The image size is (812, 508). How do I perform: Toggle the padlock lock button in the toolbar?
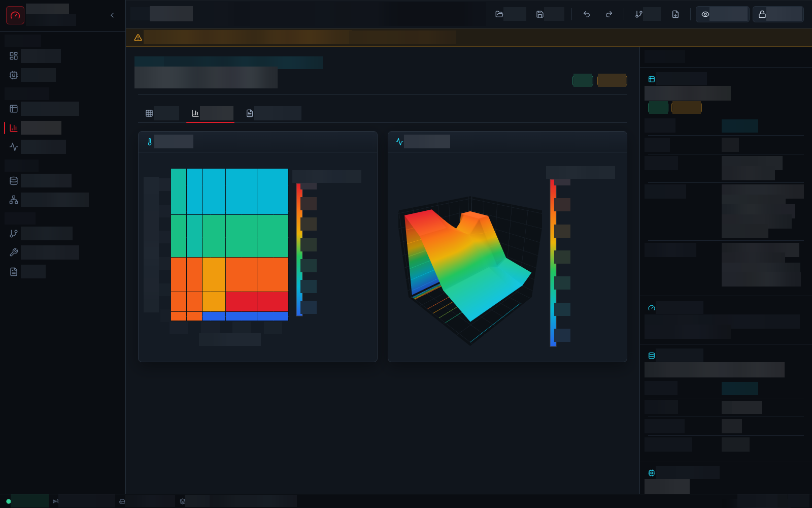(778, 14)
